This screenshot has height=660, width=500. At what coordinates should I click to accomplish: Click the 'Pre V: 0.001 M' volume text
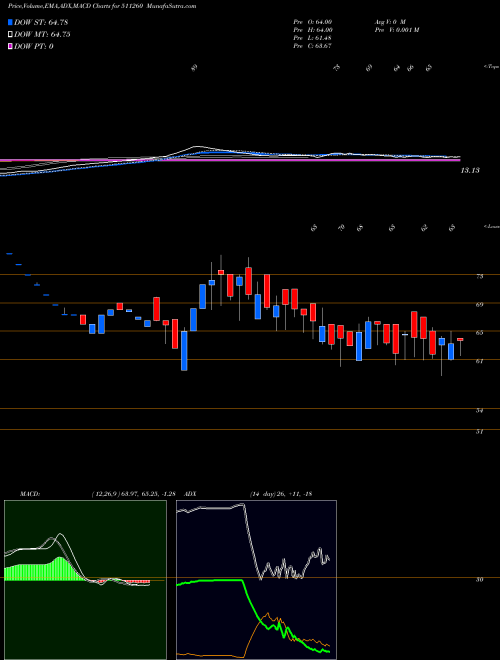[396, 30]
